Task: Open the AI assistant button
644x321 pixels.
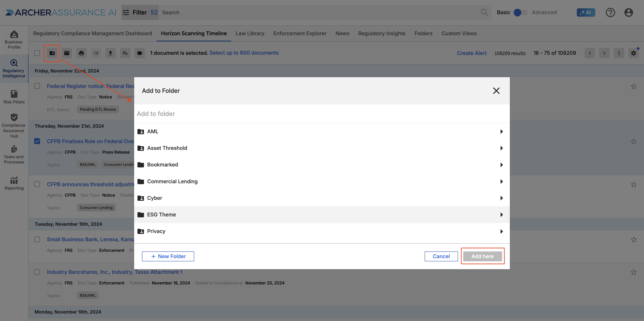Action: click(x=586, y=12)
